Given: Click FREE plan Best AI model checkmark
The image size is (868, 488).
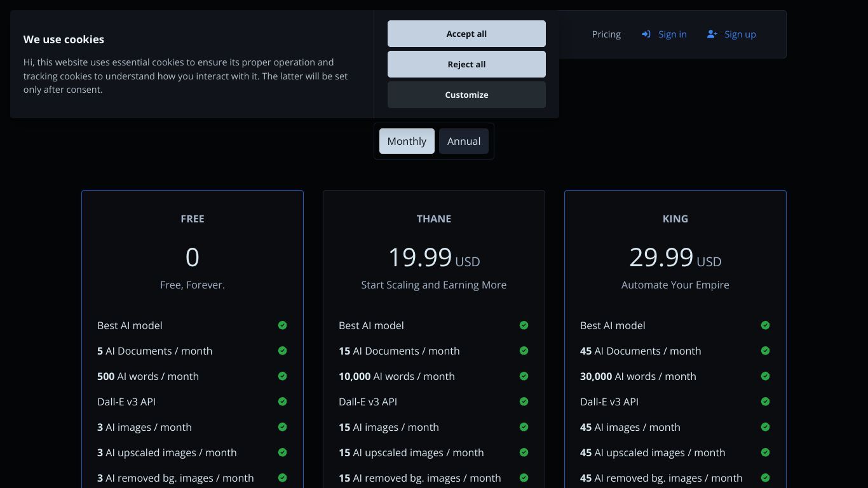Looking at the screenshot, I should [x=282, y=325].
